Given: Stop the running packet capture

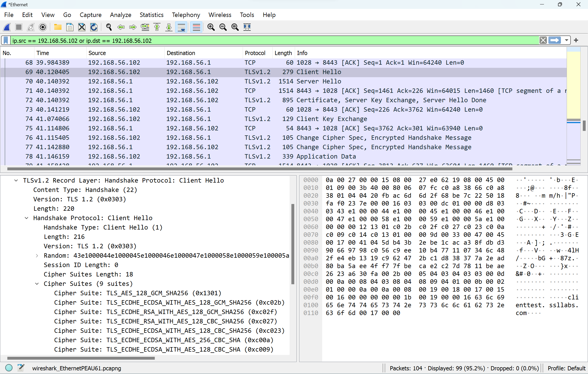Looking at the screenshot, I should tap(19, 27).
